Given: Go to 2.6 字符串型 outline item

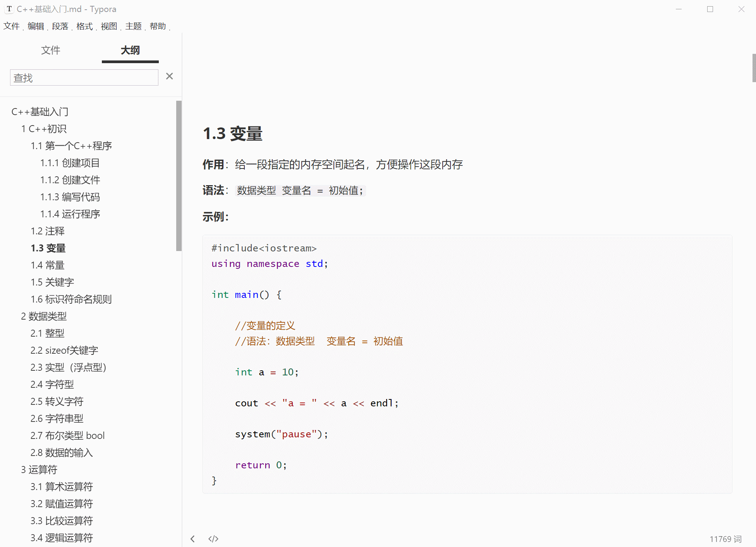Looking at the screenshot, I should [x=57, y=418].
